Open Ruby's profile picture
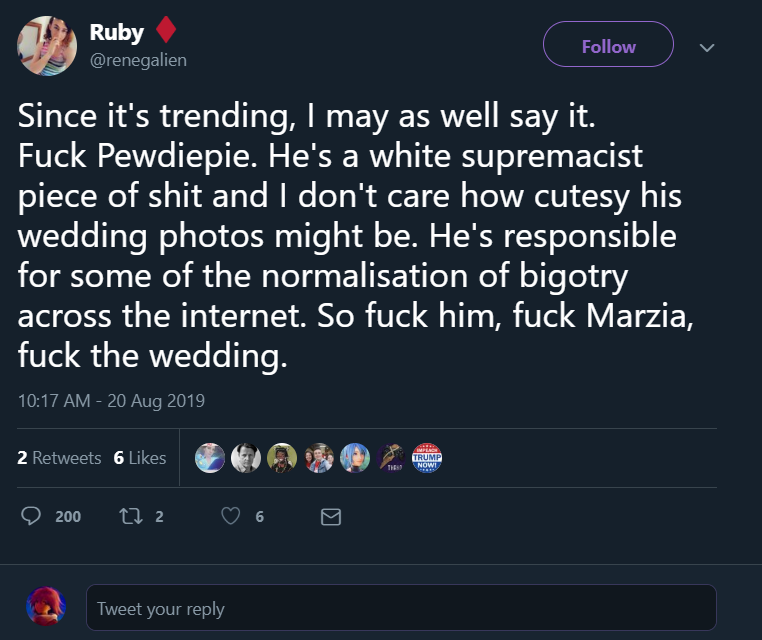This screenshot has width=762, height=640. pyautogui.click(x=47, y=46)
